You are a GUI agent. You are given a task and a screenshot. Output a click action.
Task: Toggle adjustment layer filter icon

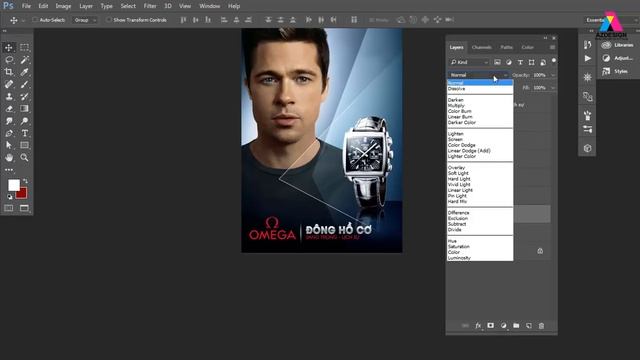coord(509,62)
